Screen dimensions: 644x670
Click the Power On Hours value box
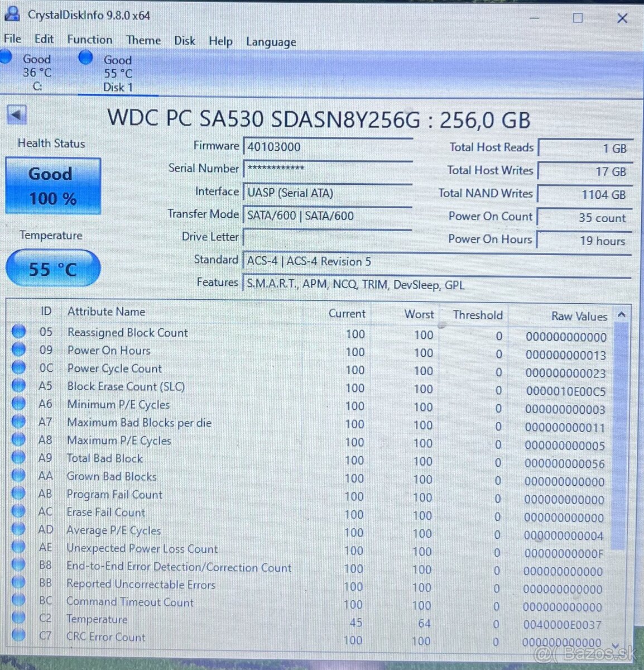pos(585,241)
